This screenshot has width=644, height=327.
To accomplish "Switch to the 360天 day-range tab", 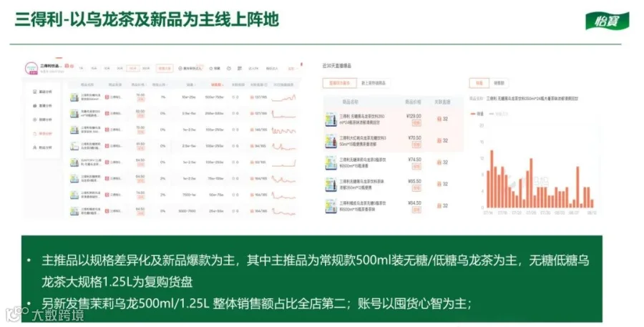I will click(146, 69).
